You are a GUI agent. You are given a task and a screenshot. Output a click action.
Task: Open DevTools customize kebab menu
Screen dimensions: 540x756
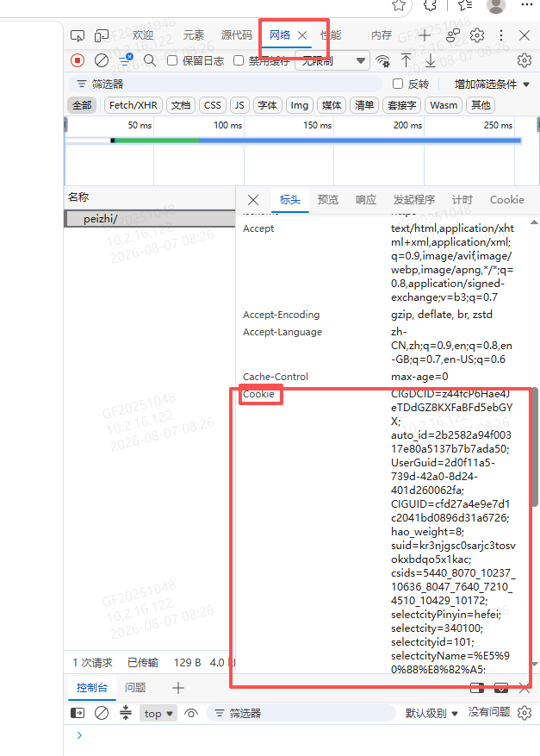(x=501, y=35)
